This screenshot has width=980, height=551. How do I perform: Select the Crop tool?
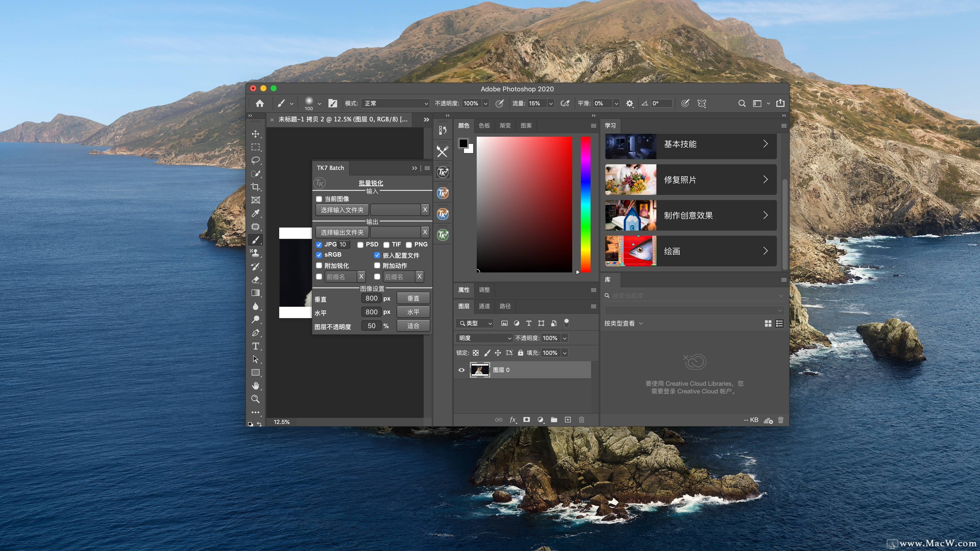[x=255, y=187]
